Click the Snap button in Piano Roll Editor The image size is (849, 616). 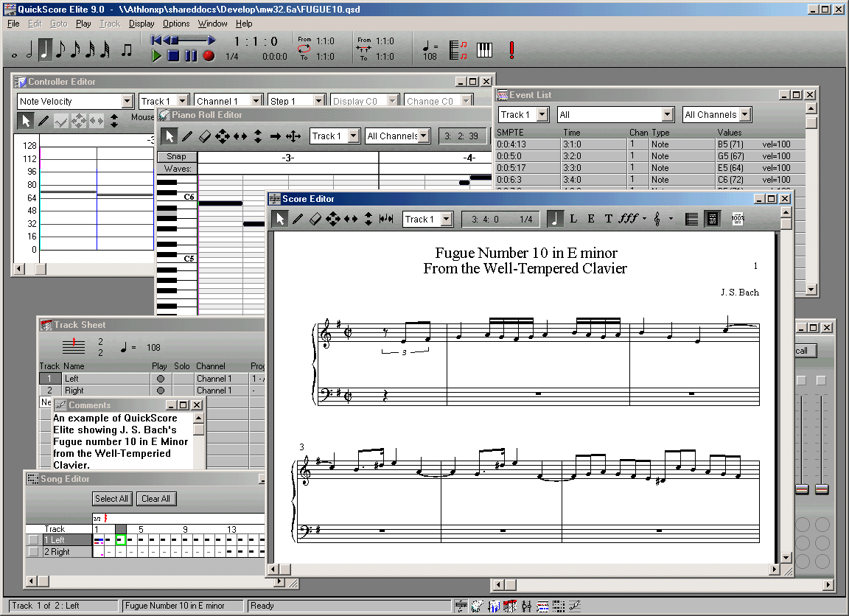pos(176,157)
